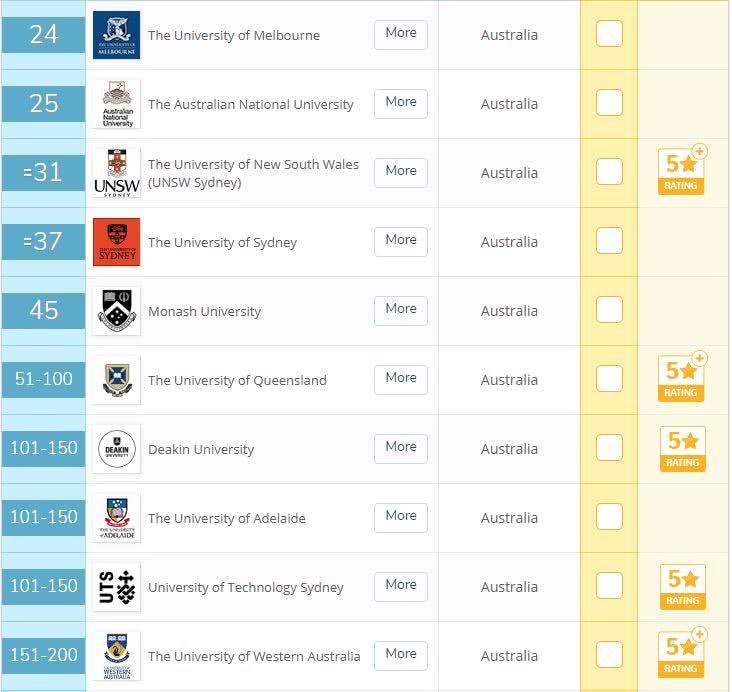Show More info for University of Technology Sydney
Image resolution: width=732 pixels, height=692 pixels.
tap(401, 587)
